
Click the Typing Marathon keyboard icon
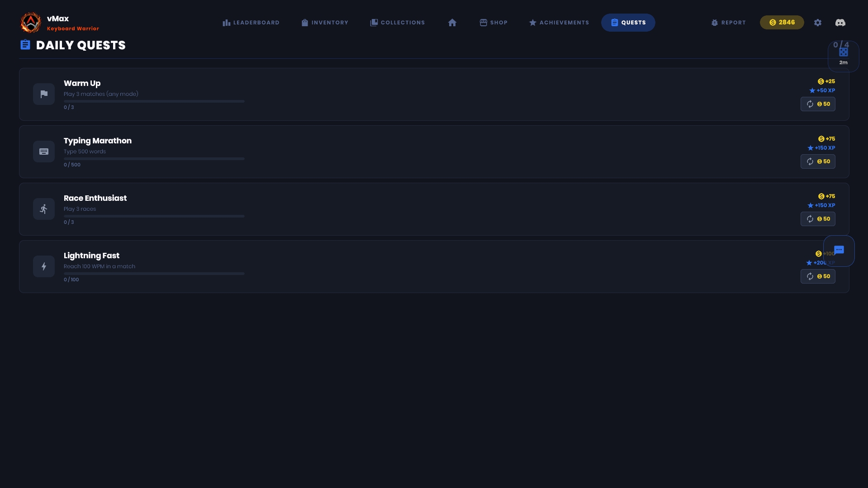(44, 152)
